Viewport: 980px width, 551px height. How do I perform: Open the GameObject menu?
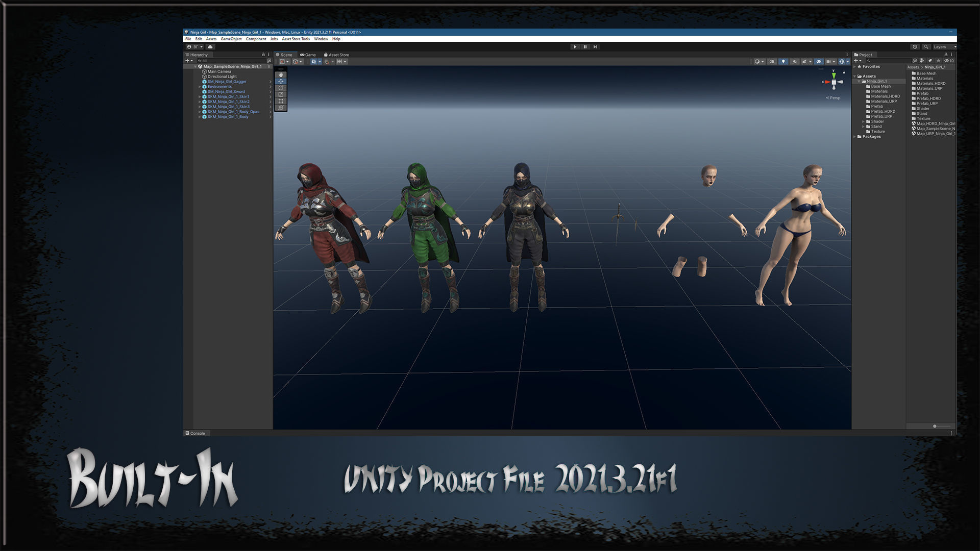click(x=231, y=39)
